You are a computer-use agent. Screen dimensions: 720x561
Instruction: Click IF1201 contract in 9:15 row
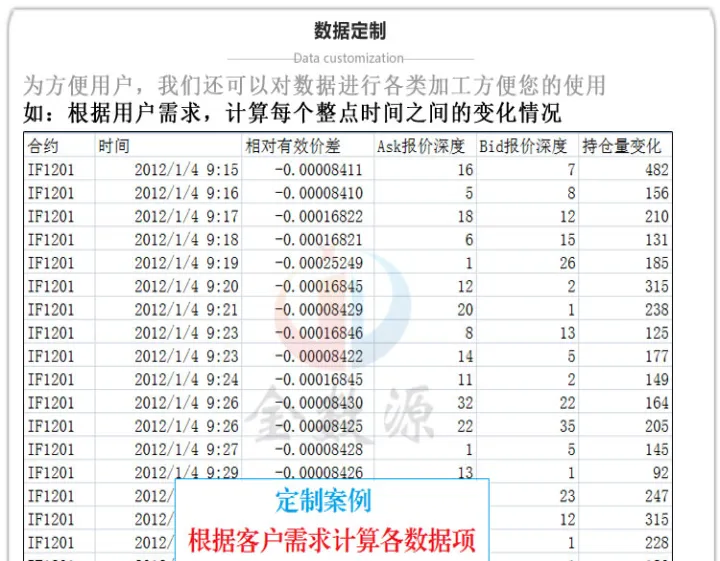[51, 170]
